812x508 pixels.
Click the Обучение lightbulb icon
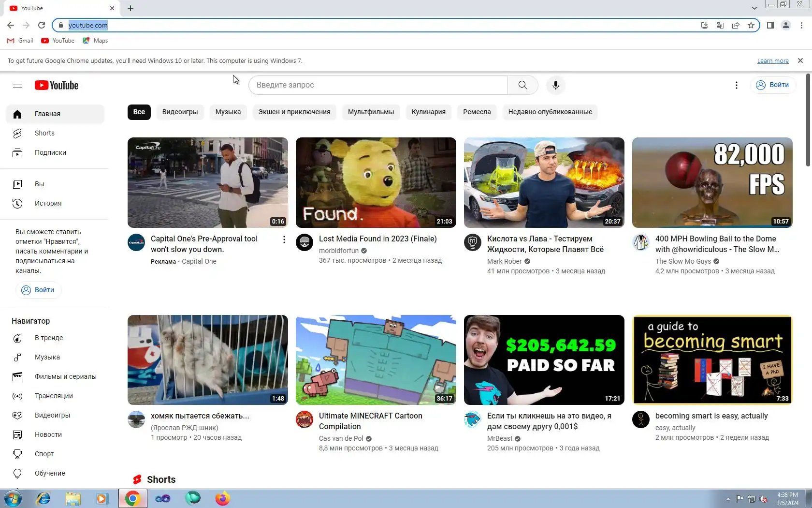pyautogui.click(x=17, y=473)
